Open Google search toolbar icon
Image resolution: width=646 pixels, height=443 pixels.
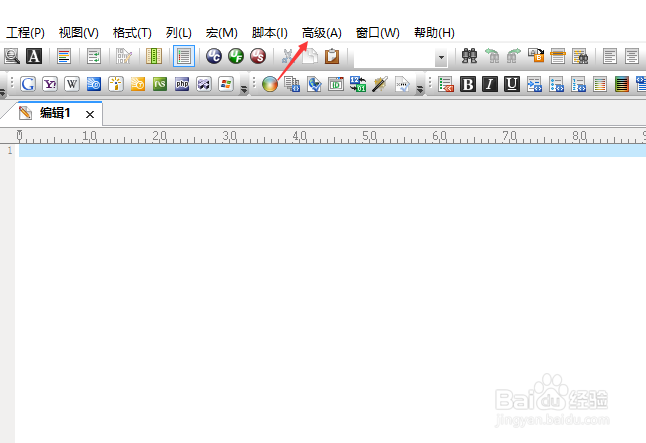click(x=28, y=84)
